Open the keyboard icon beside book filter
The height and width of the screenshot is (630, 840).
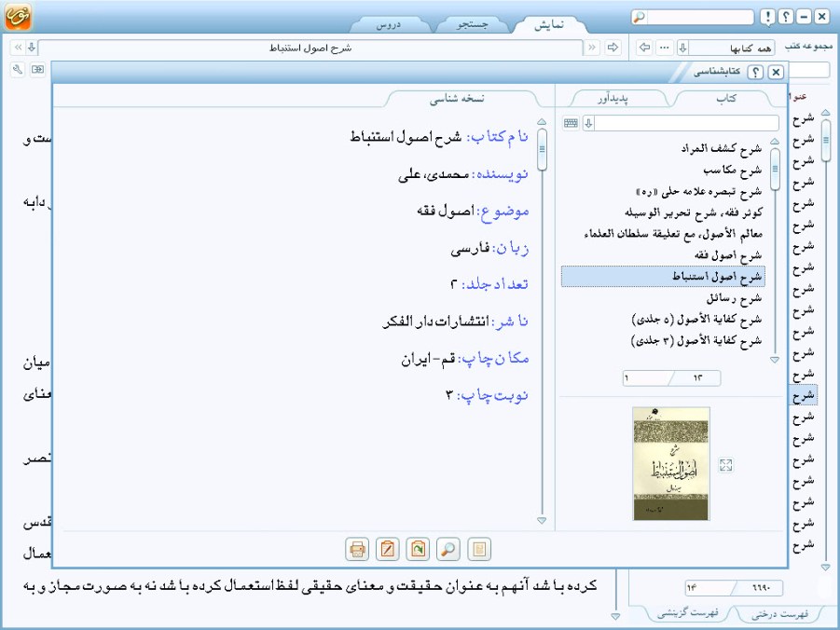(571, 123)
